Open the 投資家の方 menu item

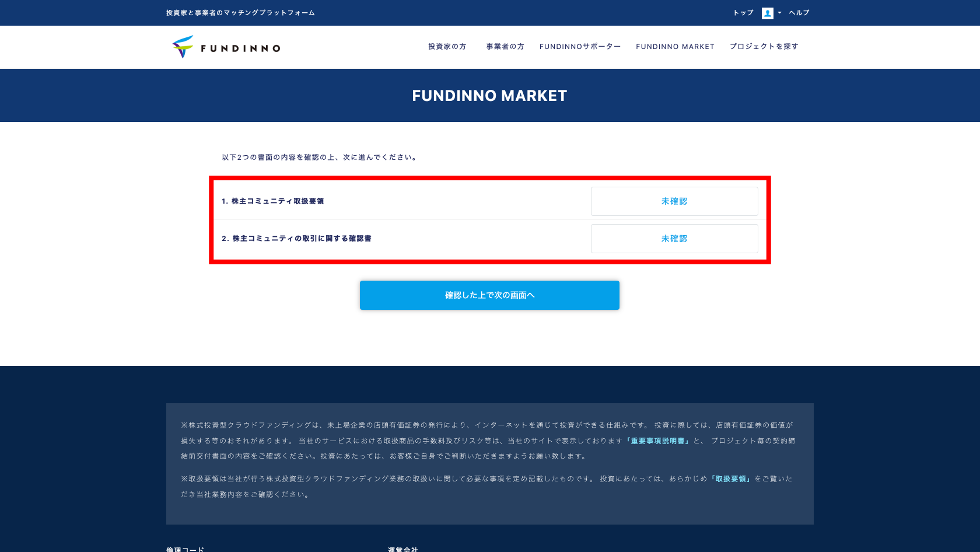(447, 47)
